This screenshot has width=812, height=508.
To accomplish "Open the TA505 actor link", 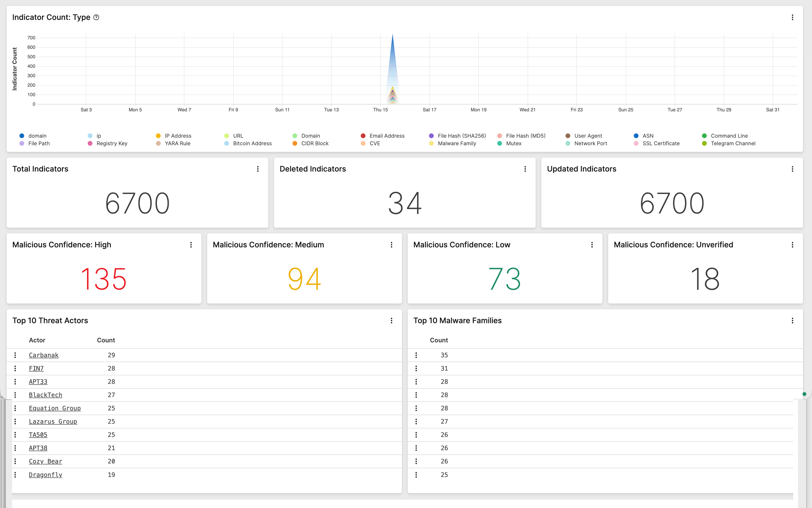I will [38, 435].
